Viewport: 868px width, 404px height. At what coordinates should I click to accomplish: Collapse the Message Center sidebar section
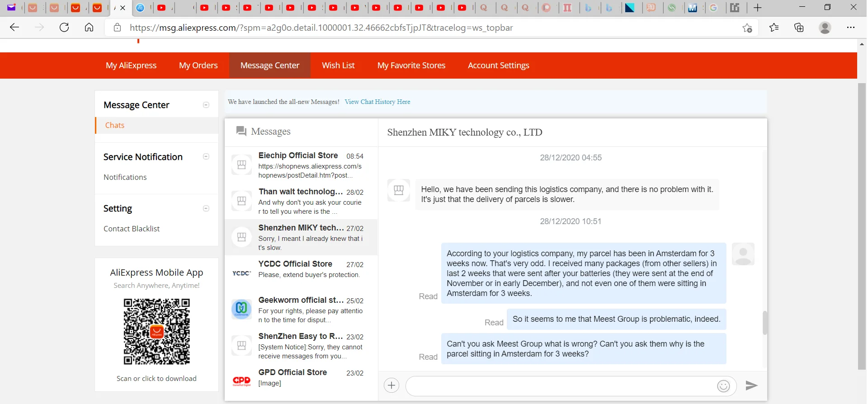[x=206, y=105]
